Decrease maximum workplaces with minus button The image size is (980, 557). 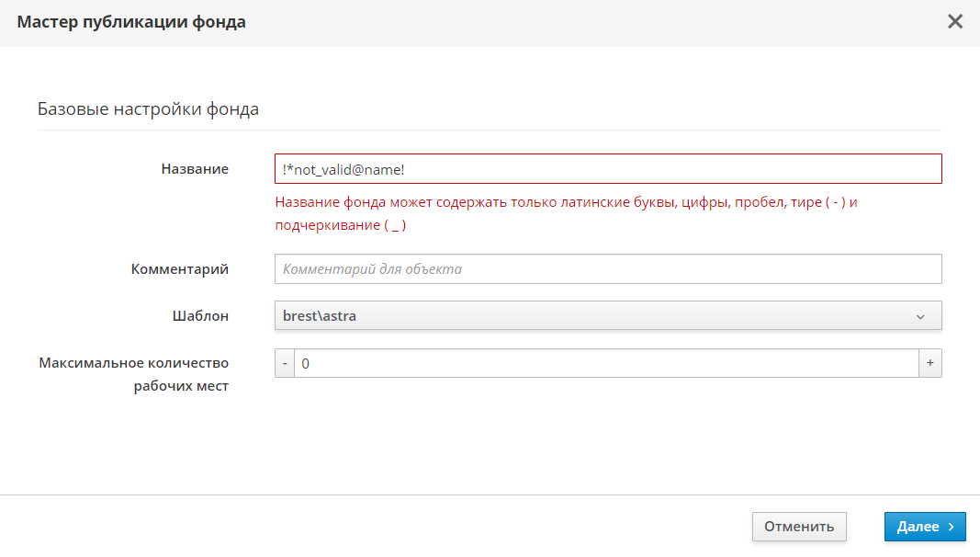[285, 363]
